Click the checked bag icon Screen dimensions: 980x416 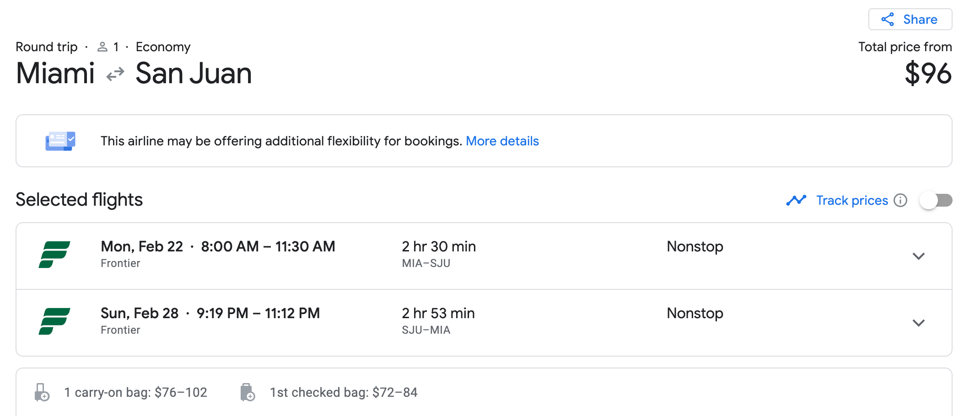[x=248, y=392]
